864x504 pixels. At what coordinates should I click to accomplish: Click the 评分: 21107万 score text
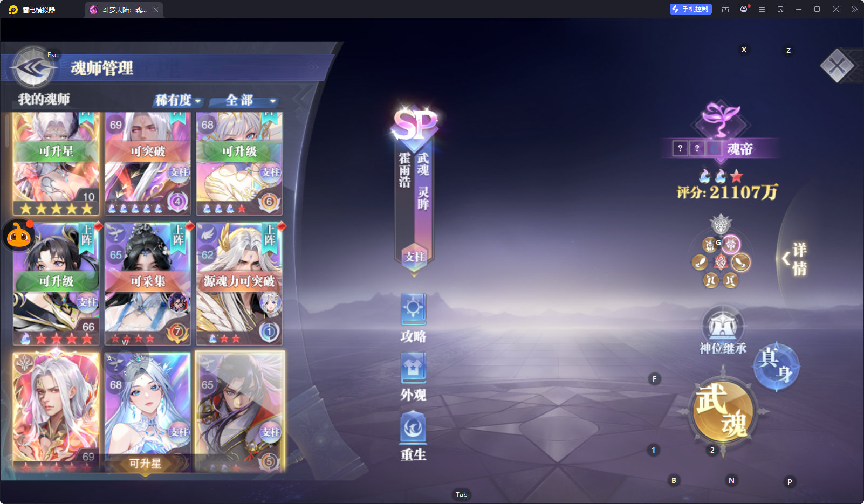pos(727,192)
